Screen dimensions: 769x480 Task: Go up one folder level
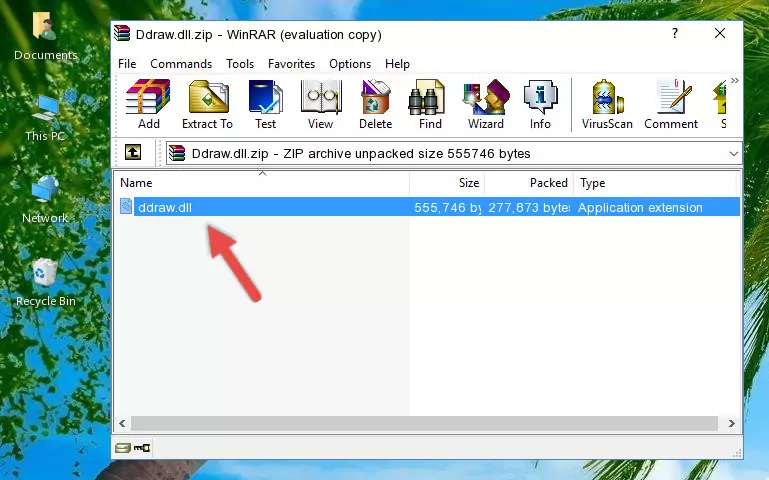[x=133, y=152]
